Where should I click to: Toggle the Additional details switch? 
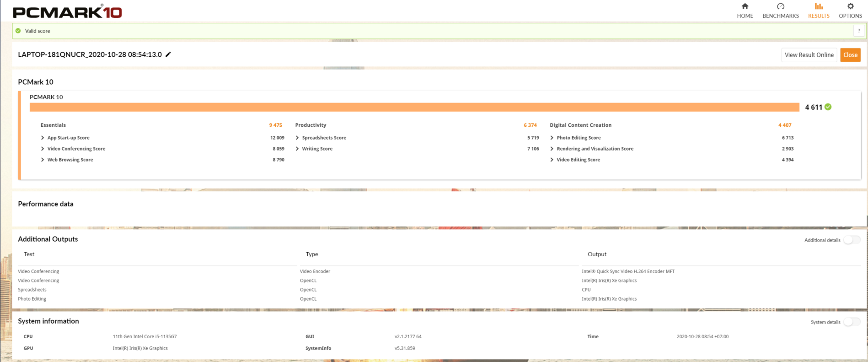coord(852,240)
